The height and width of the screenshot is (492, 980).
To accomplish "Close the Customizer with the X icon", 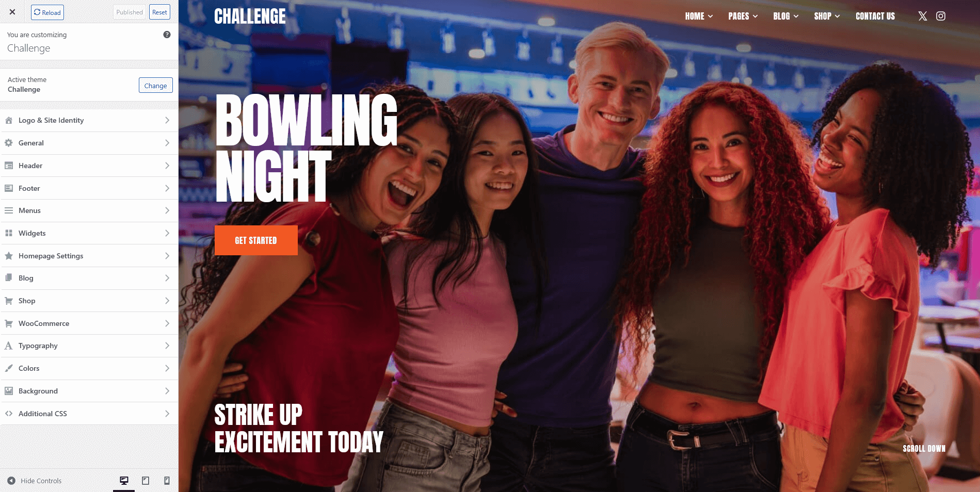I will point(12,12).
